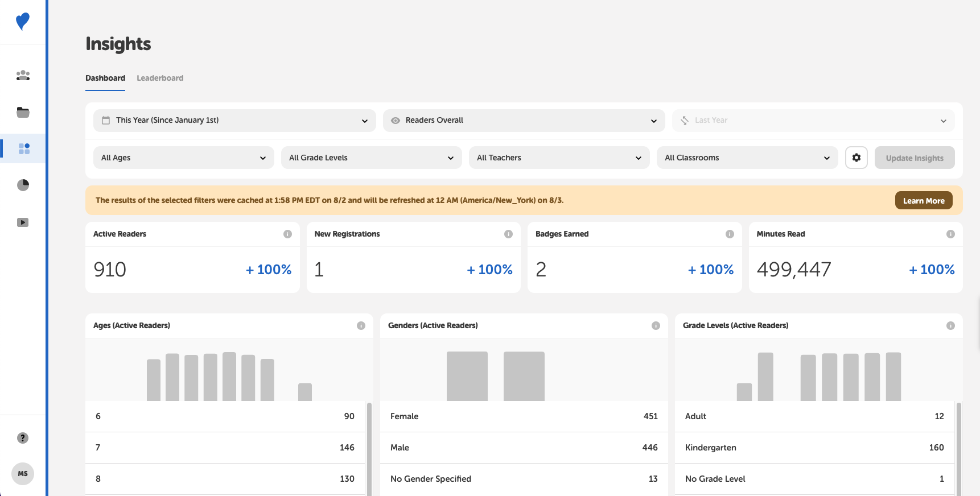Screen dimensions: 980x496
Task: Show info for New Registrations card
Action: (508, 234)
